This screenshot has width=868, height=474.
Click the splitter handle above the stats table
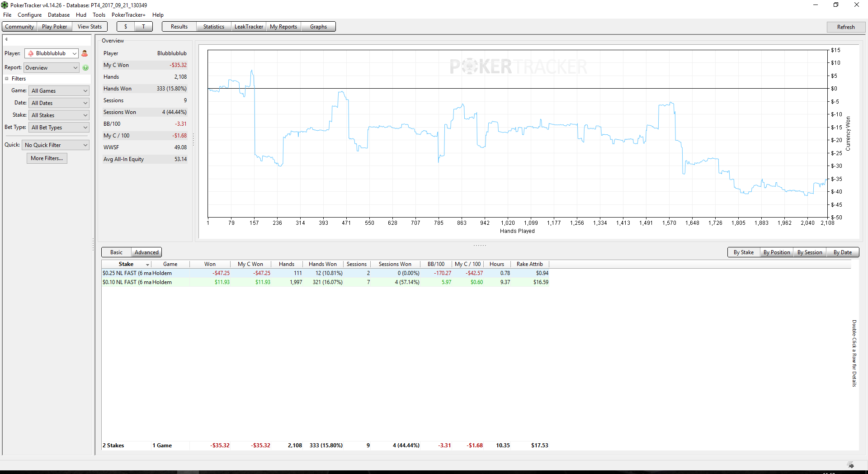480,246
